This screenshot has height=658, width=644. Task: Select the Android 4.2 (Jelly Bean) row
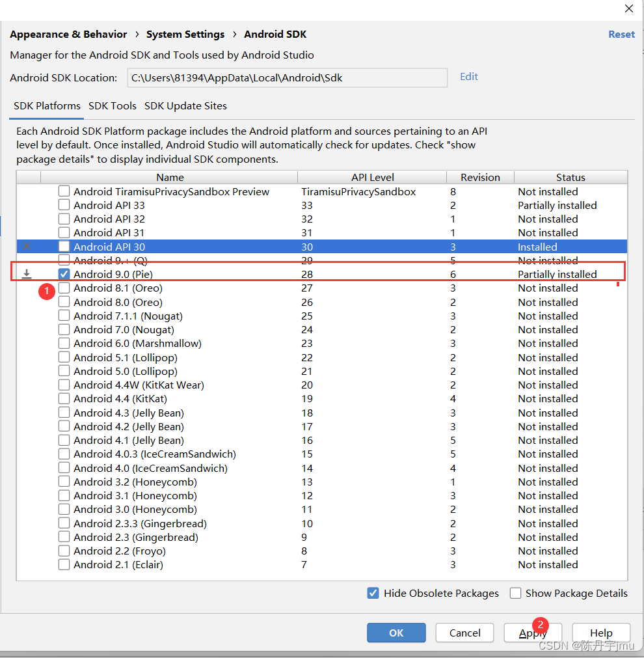[322, 426]
